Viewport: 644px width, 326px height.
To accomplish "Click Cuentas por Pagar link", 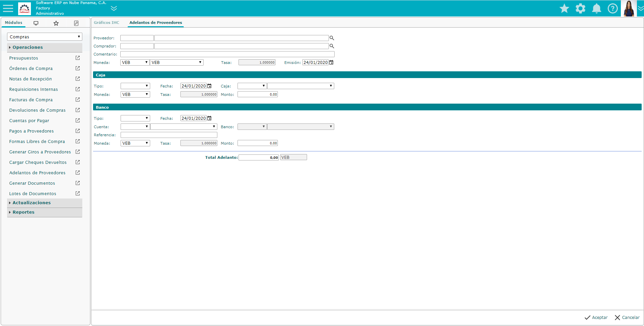I will pyautogui.click(x=29, y=121).
